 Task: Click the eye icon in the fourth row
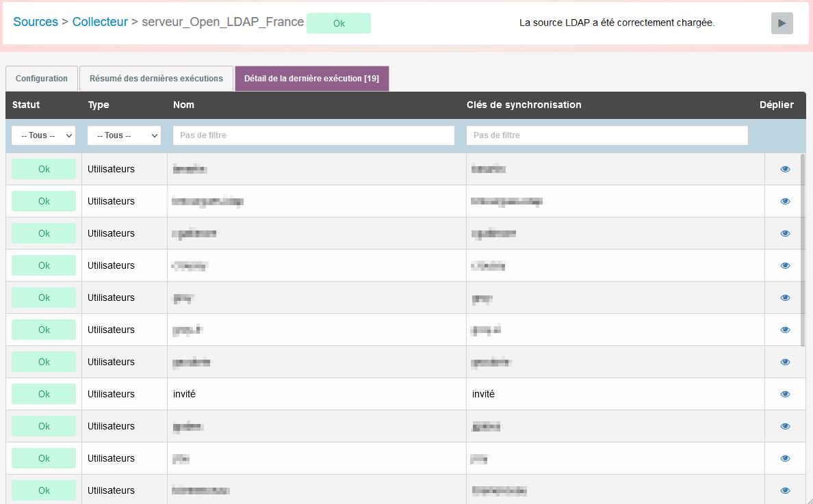click(x=785, y=265)
